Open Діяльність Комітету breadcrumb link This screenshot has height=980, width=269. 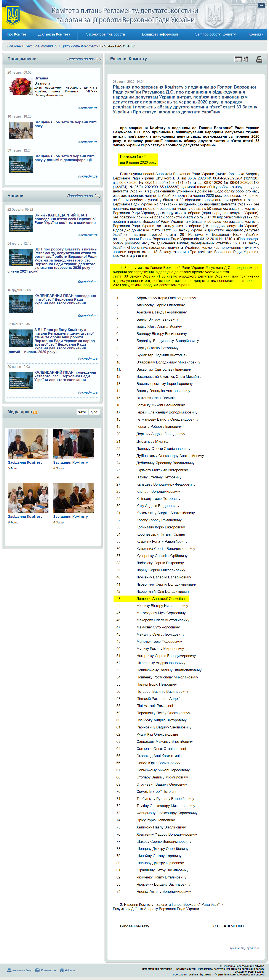pos(80,46)
